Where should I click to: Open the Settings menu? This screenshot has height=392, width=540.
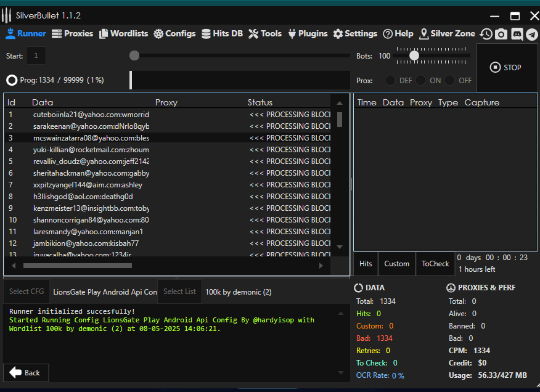click(355, 34)
